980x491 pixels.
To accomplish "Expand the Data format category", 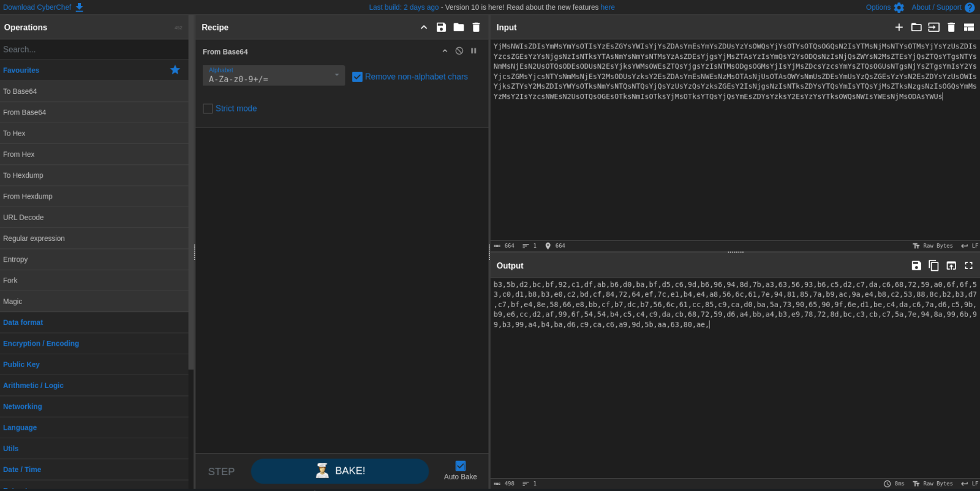I will pos(23,322).
